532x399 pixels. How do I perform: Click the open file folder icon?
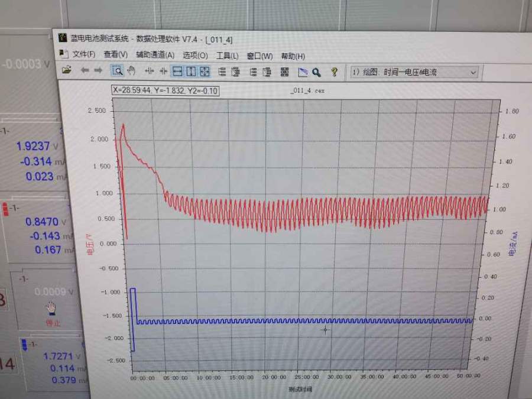[x=67, y=71]
